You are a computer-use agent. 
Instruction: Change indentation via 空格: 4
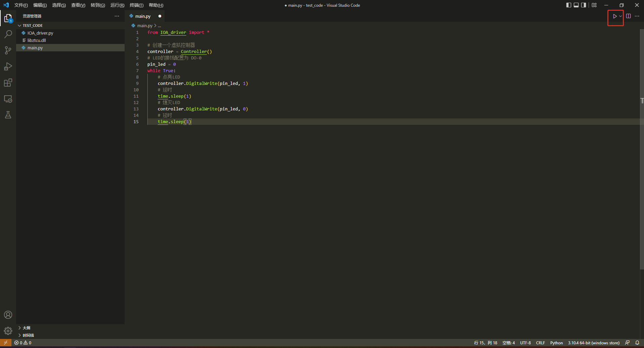pyautogui.click(x=508, y=343)
